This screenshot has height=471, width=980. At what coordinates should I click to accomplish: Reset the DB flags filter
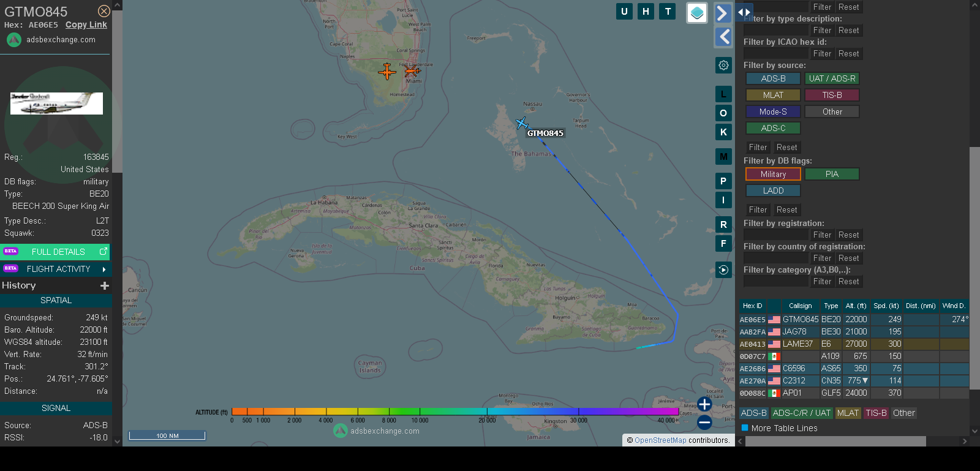click(787, 209)
